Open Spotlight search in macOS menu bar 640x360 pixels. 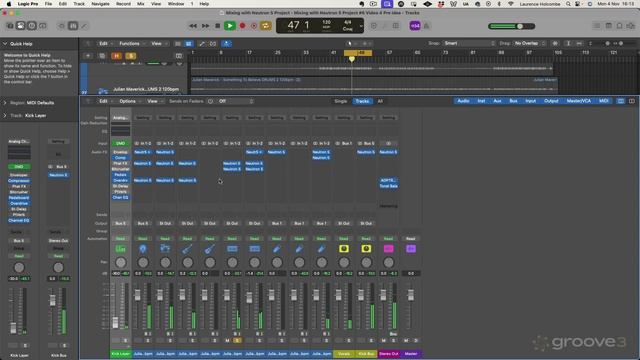point(568,4)
